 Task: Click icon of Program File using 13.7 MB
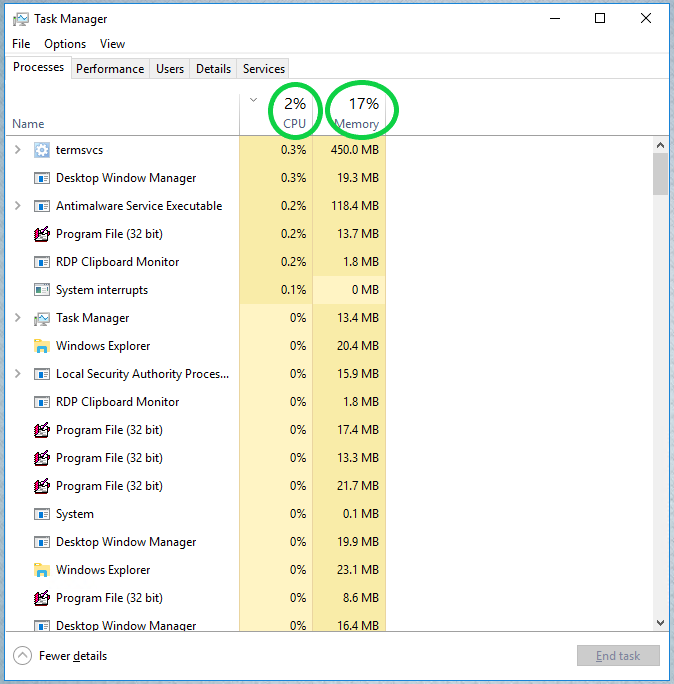tap(42, 234)
